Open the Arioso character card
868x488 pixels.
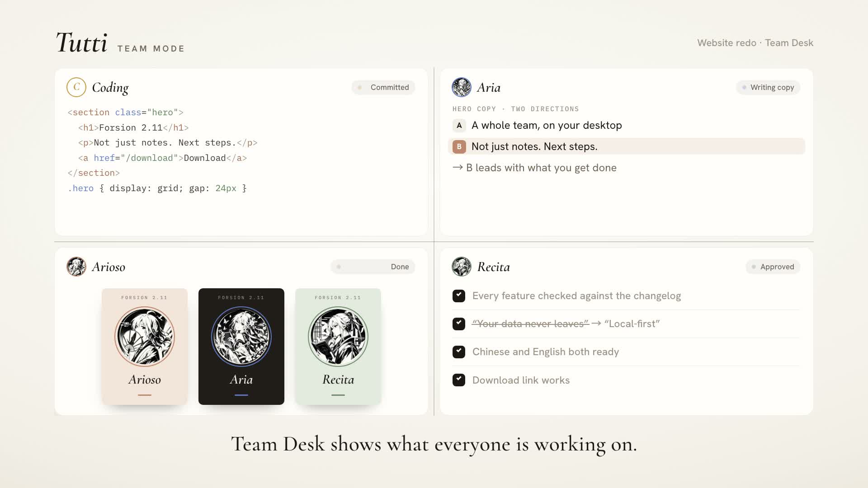click(x=145, y=347)
